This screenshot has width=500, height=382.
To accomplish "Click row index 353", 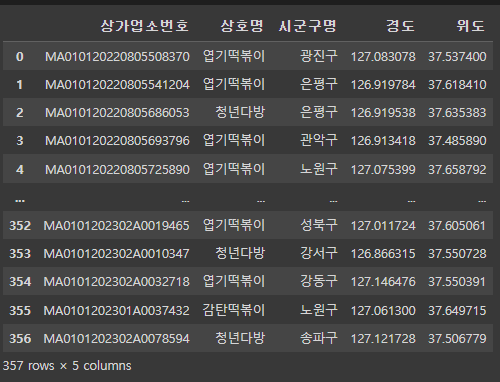I will [20, 254].
